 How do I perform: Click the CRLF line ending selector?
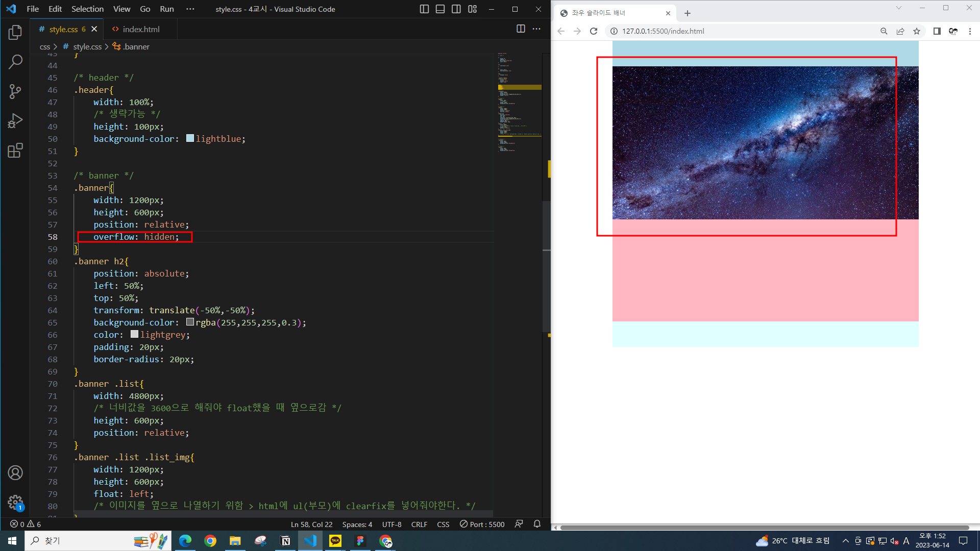[419, 524]
